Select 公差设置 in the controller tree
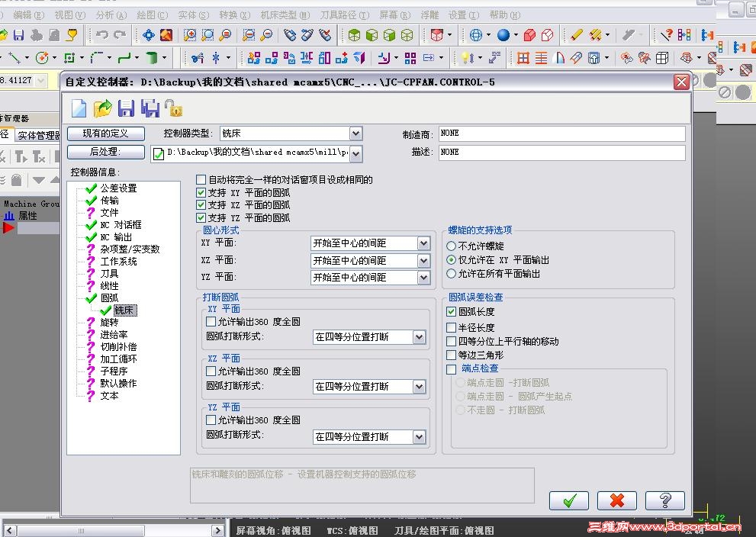Viewport: 756px width, 537px height. 118,188
